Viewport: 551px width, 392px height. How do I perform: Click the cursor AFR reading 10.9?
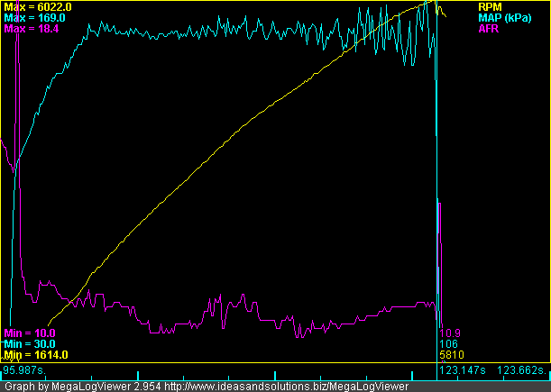pyautogui.click(x=450, y=333)
